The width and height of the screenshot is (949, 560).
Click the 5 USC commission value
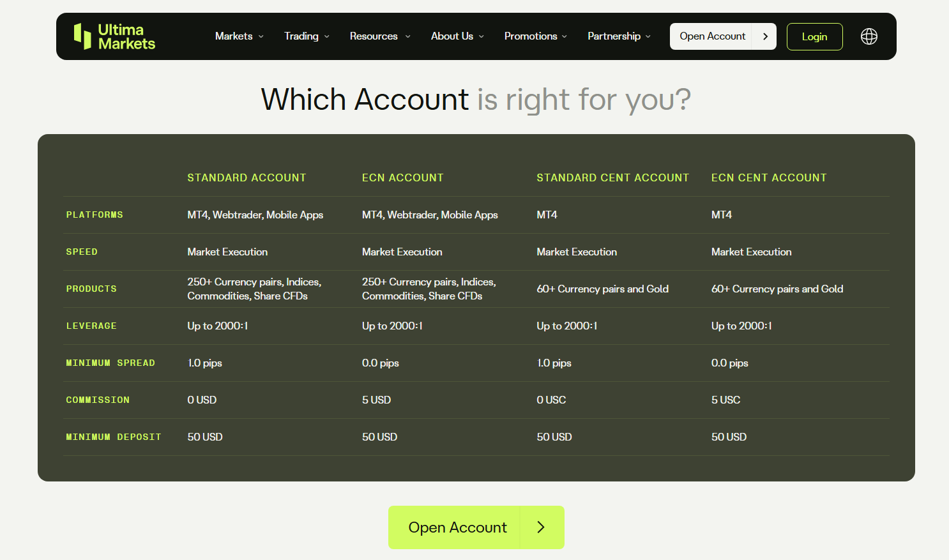tap(726, 400)
